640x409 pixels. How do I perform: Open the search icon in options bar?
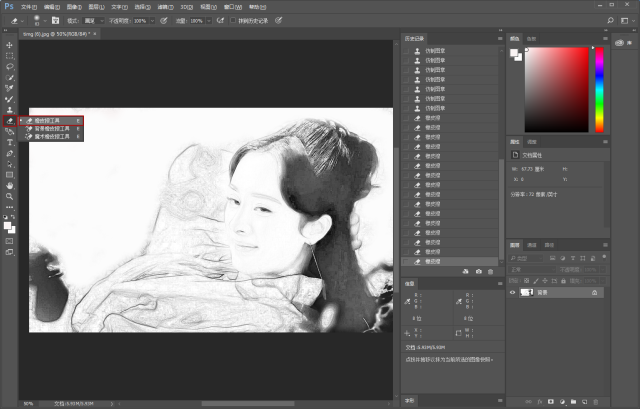point(611,20)
